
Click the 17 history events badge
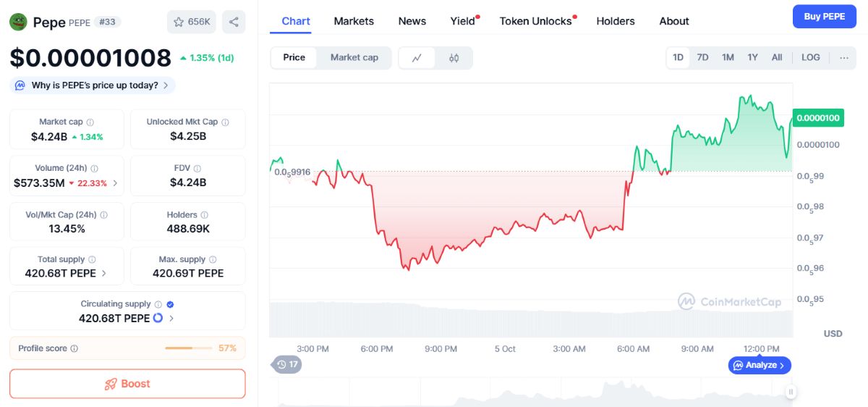tap(286, 364)
